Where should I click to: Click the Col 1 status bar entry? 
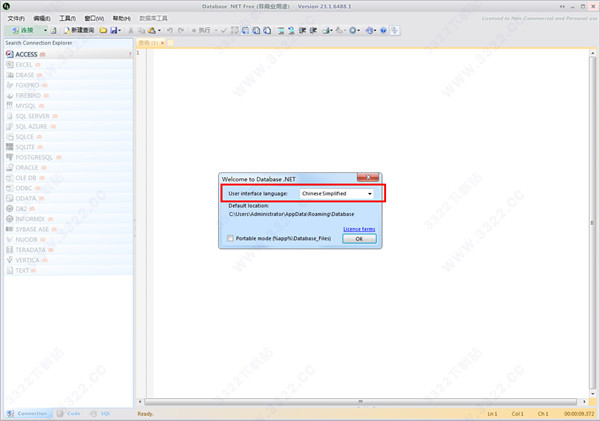click(517, 414)
